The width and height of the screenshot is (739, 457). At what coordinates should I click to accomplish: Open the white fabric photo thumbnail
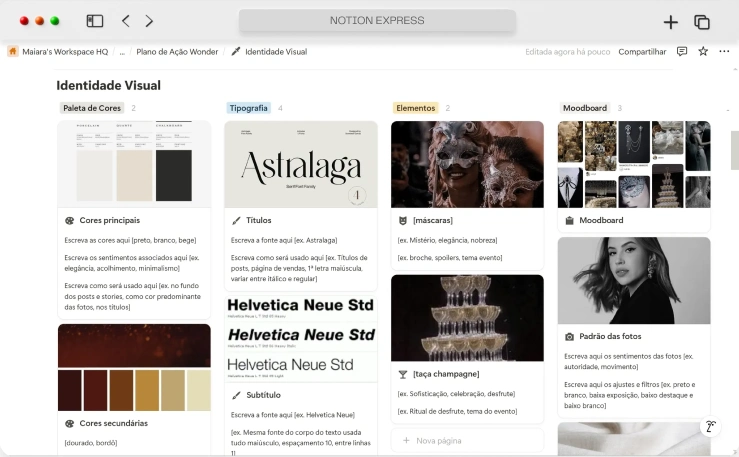tap(634, 438)
